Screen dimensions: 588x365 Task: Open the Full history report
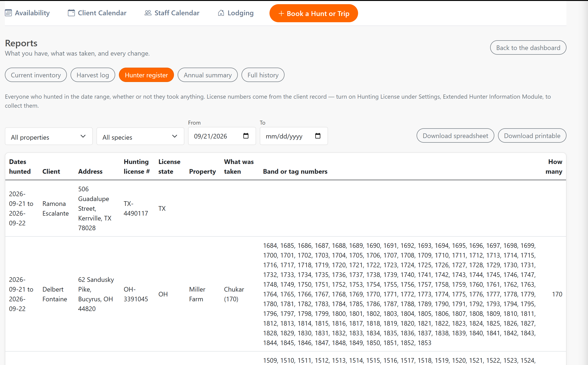click(x=263, y=75)
